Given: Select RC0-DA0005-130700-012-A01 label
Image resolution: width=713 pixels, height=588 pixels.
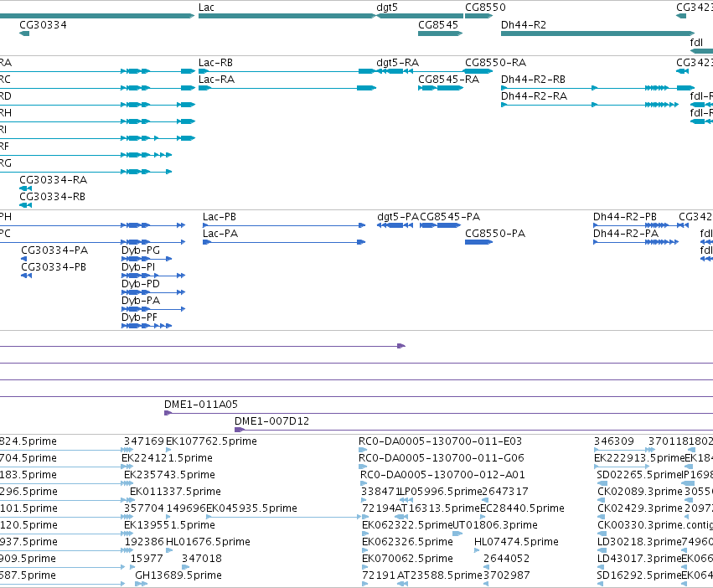Looking at the screenshot, I should pos(442,475).
